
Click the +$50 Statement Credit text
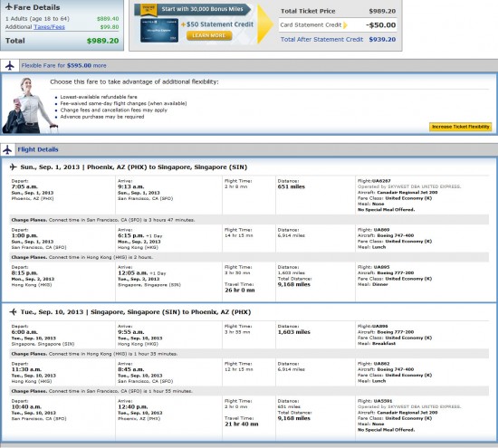[x=217, y=24]
